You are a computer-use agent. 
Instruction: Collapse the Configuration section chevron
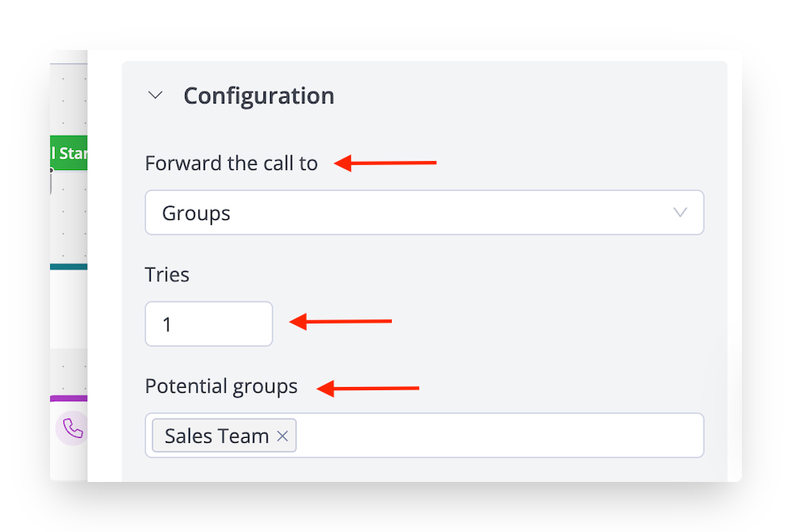(x=155, y=95)
